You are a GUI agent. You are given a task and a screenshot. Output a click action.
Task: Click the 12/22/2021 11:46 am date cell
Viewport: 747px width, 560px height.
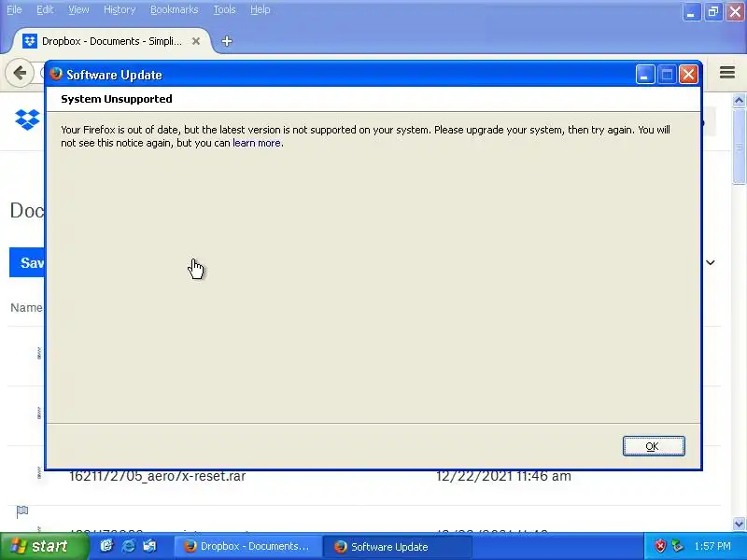[503, 476]
